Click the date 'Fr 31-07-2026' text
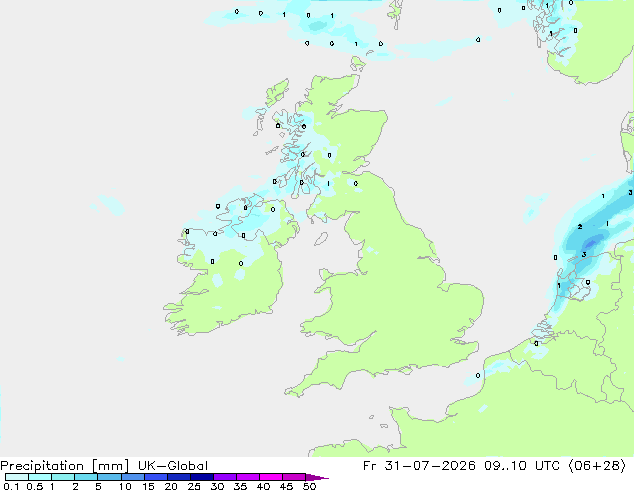634x490 pixels. pos(419,466)
